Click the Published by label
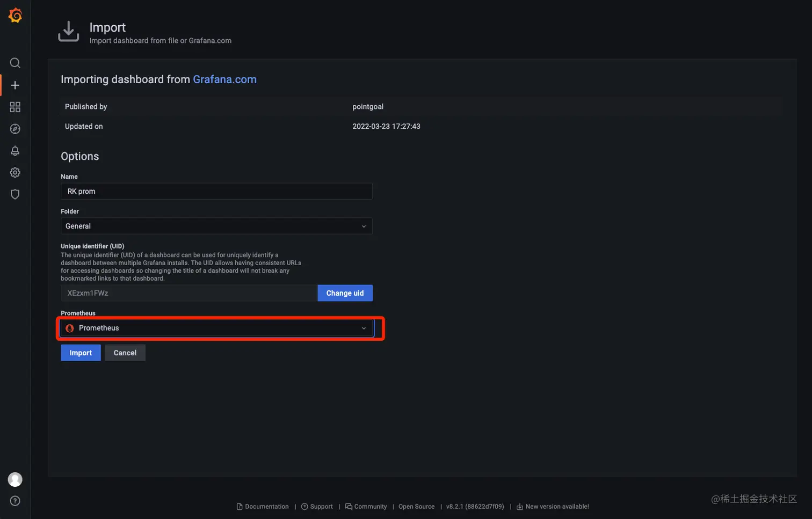Image resolution: width=812 pixels, height=519 pixels. 86,107
